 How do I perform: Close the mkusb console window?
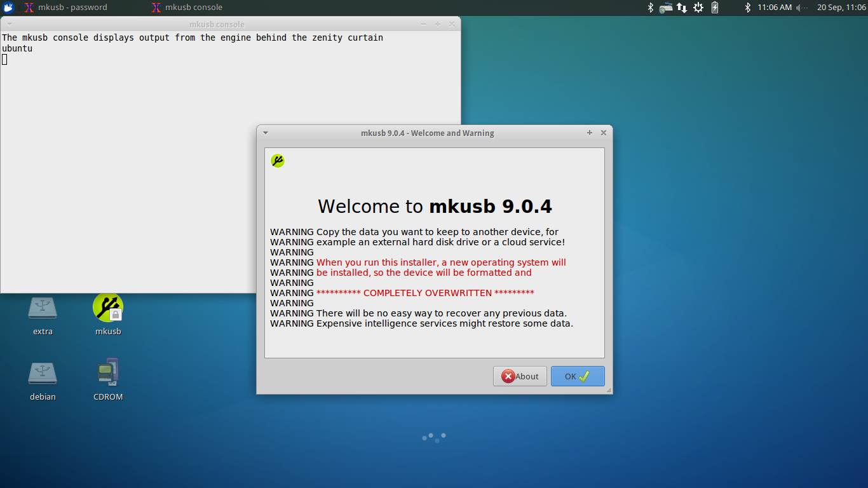coord(452,24)
